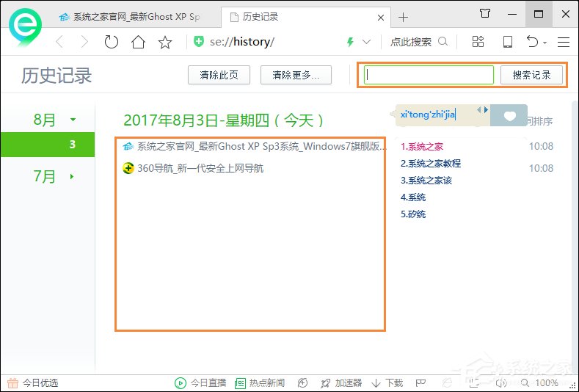Click the 360 browser logo
Viewport: 579px width, 392px height.
pos(25,26)
